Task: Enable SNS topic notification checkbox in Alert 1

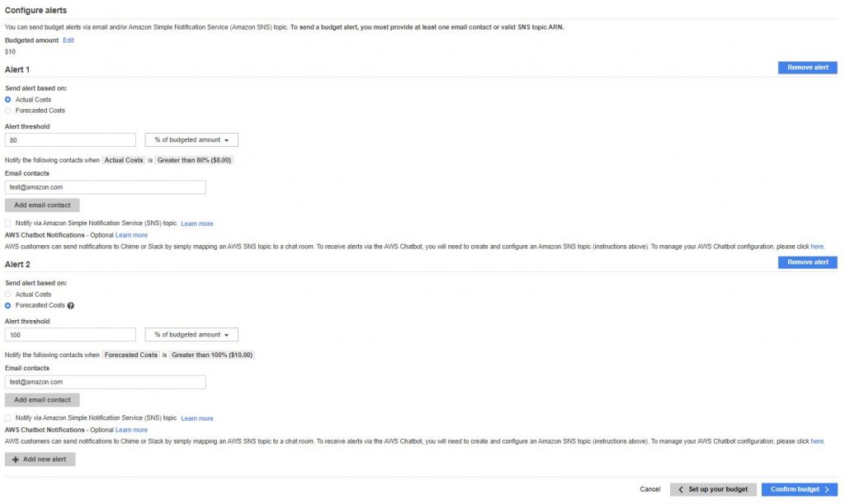Action: point(8,223)
